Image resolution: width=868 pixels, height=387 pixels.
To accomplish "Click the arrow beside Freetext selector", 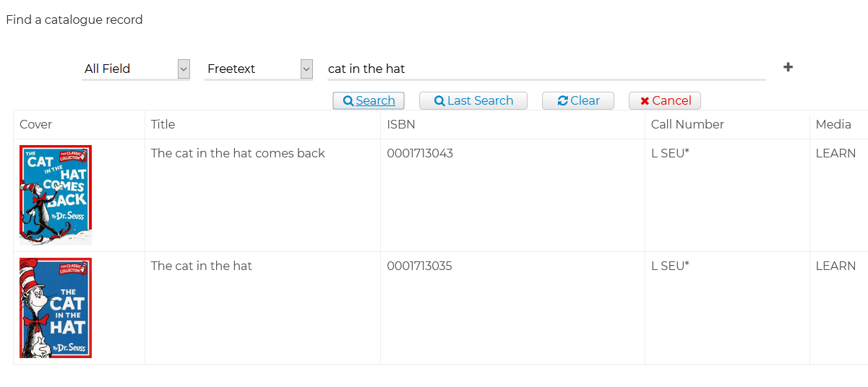I will pos(306,69).
